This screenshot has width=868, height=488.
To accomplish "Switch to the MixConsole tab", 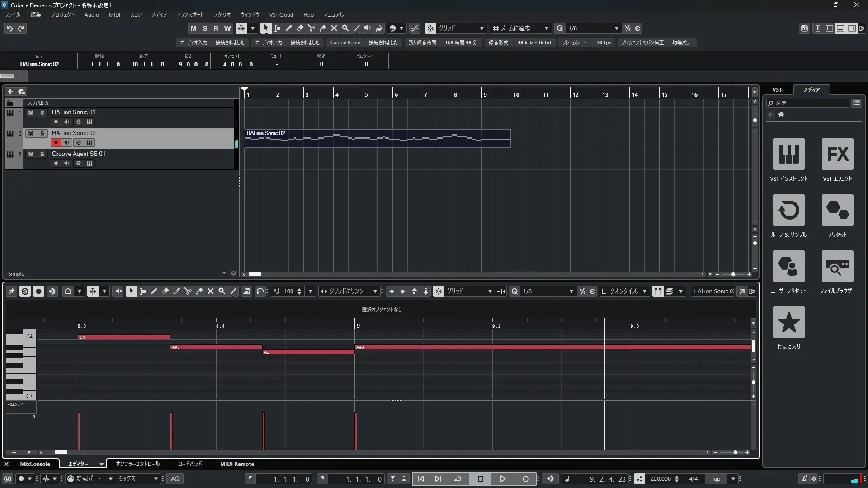I will tap(35, 464).
